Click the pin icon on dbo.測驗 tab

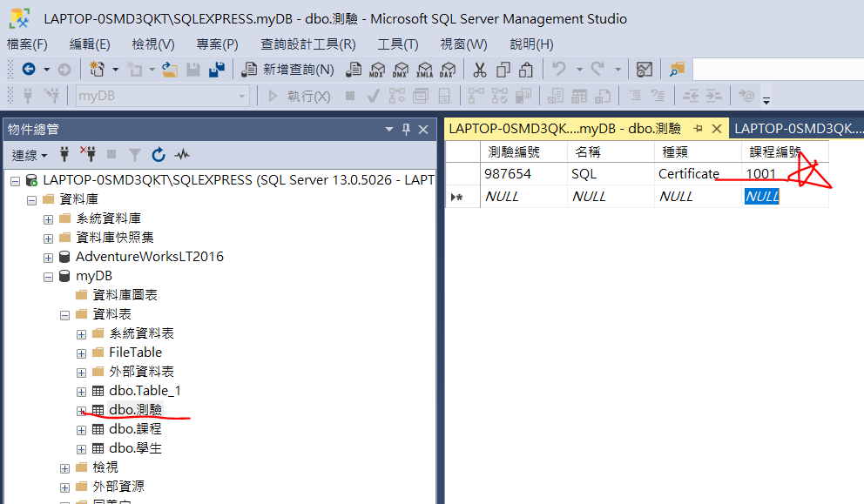(x=699, y=129)
